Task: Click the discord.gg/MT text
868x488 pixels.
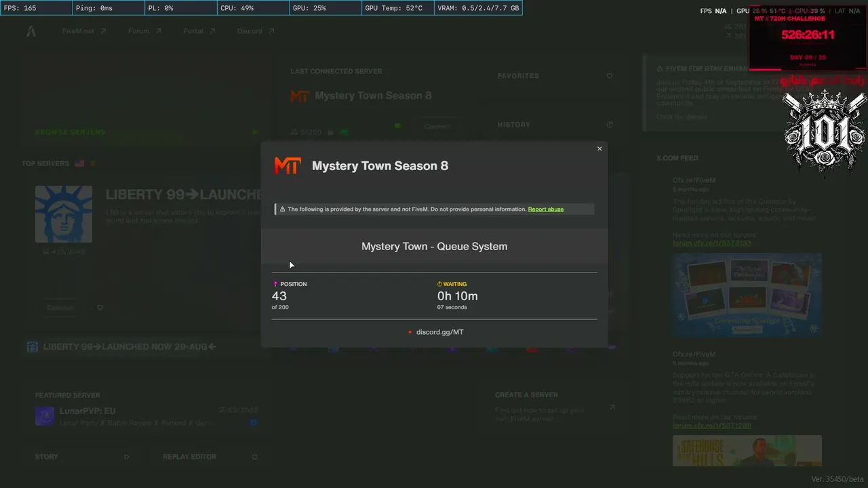Action: click(440, 332)
